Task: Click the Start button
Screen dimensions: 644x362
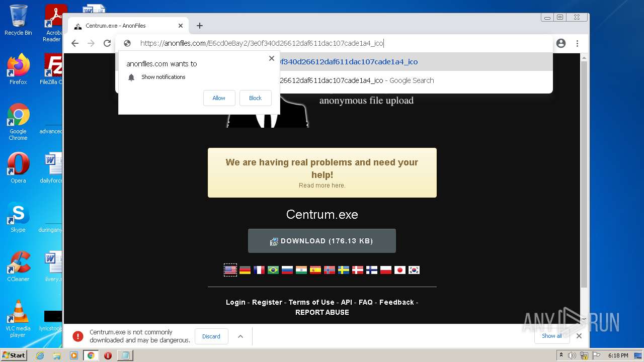Action: point(14,355)
